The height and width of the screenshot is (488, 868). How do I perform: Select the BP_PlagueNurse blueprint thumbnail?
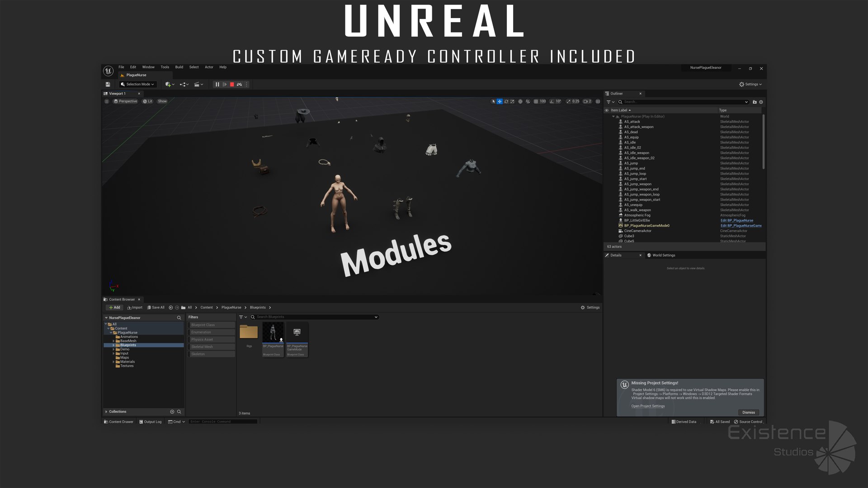coord(273,339)
